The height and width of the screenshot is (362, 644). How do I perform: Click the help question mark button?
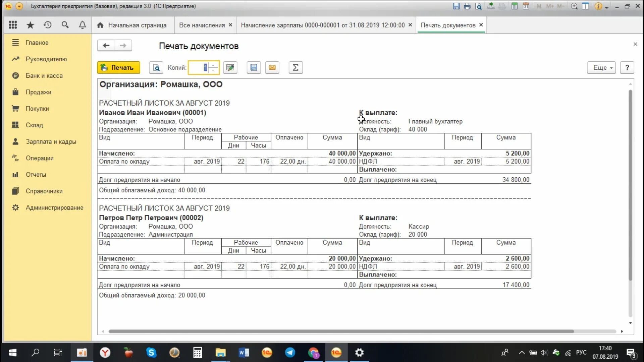coord(627,68)
